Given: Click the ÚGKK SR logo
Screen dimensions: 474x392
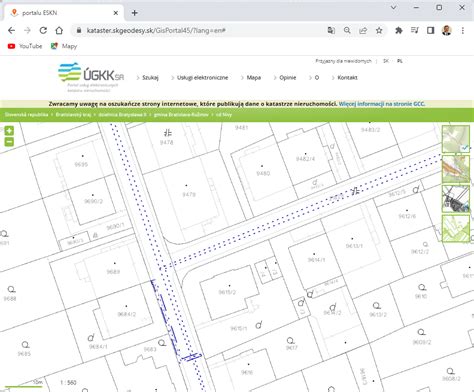Looking at the screenshot, I should click(91, 76).
